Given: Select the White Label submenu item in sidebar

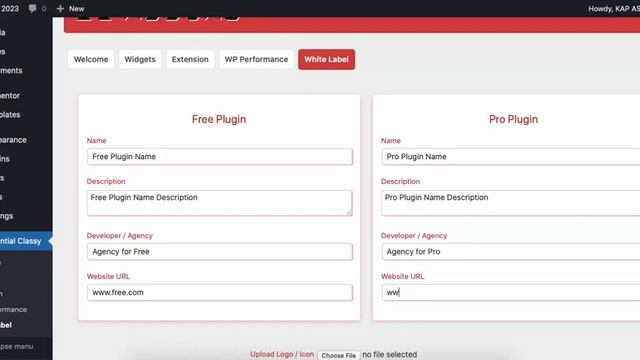Looking at the screenshot, I should 6,325.
